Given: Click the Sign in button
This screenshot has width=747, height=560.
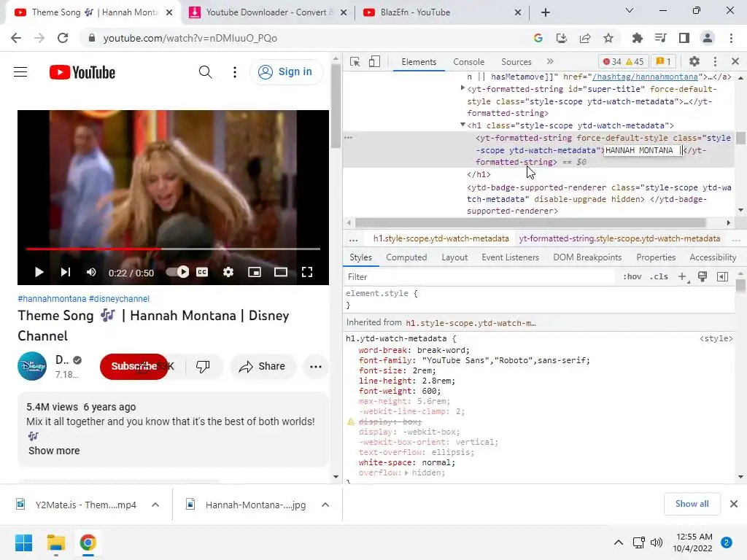Looking at the screenshot, I should [286, 71].
